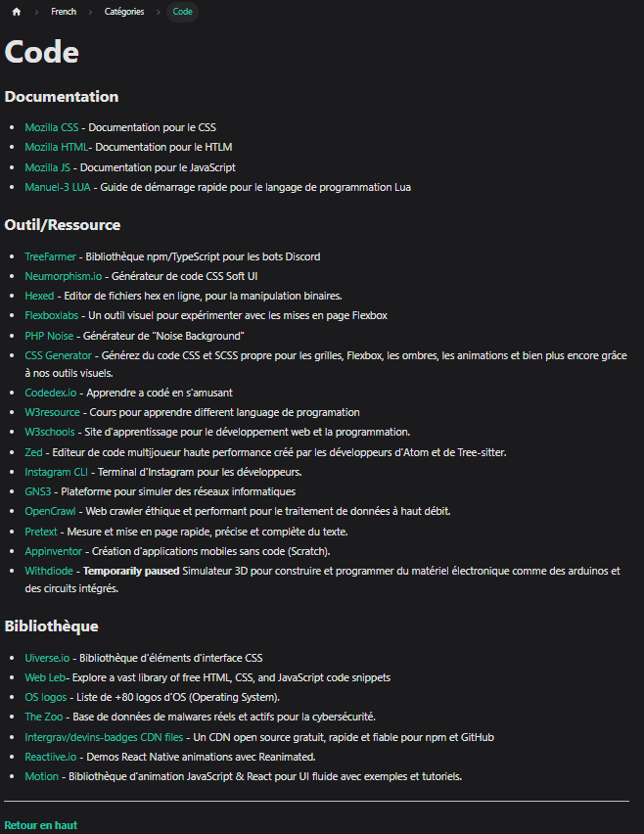This screenshot has width=644, height=834.
Task: Click Intergrav/devins-badges CDN files link
Action: coord(104,738)
